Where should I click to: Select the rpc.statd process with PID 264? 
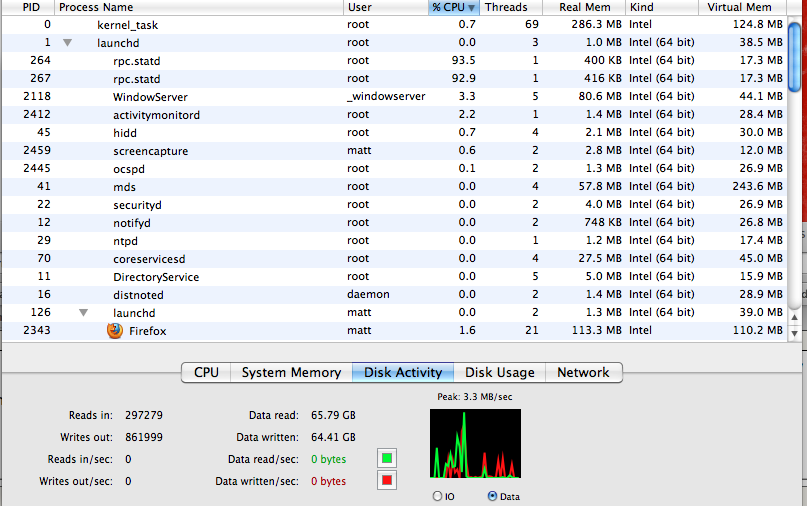394,61
